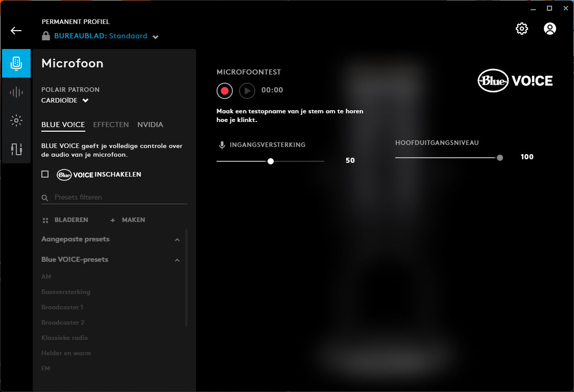Switch to the NVIDIA tab

pyautogui.click(x=151, y=125)
